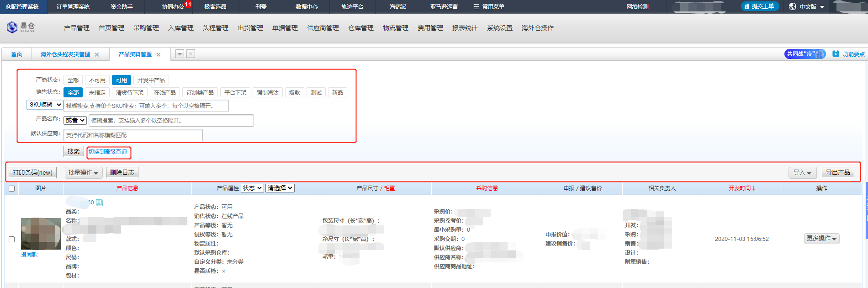Click the 默认供应商 input field
Screen dimensions: 868x288
[133, 135]
